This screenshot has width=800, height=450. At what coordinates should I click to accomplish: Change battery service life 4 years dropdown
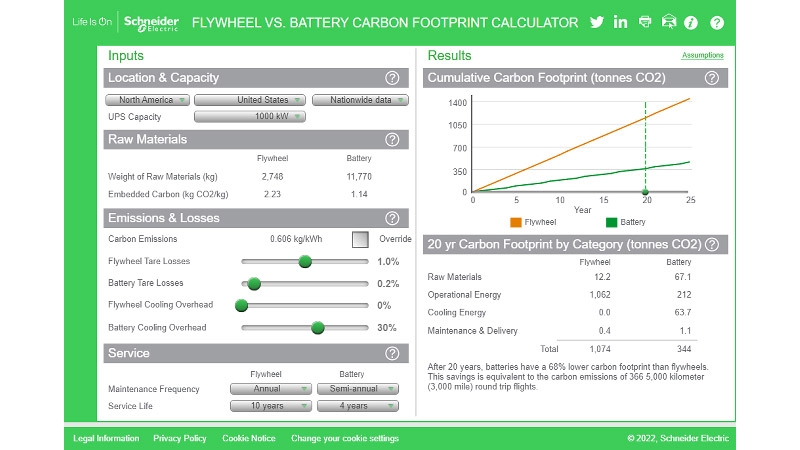tap(357, 406)
